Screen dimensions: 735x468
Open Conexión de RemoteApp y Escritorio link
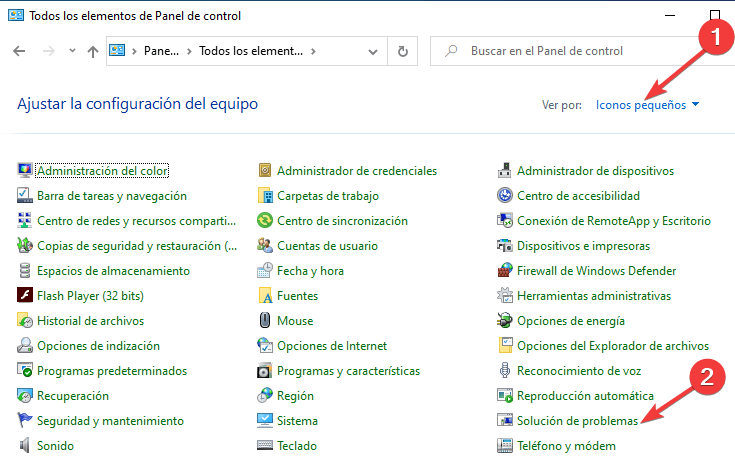(614, 221)
